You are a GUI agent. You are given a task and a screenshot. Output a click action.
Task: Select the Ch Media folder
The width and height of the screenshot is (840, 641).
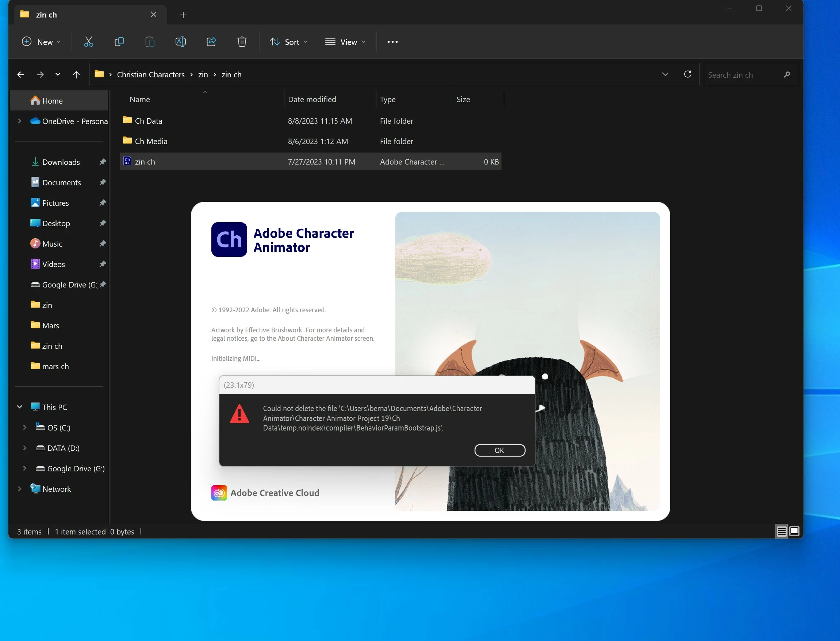pyautogui.click(x=151, y=142)
